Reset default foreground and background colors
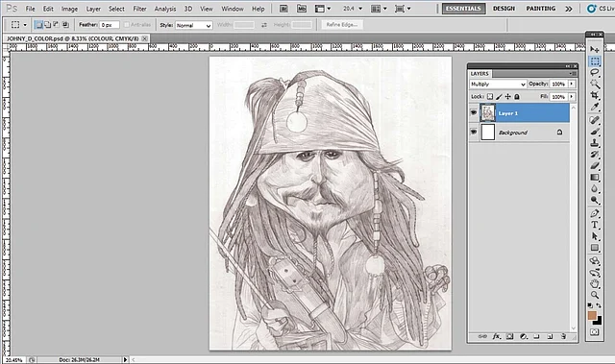The image size is (615, 364). (x=590, y=305)
